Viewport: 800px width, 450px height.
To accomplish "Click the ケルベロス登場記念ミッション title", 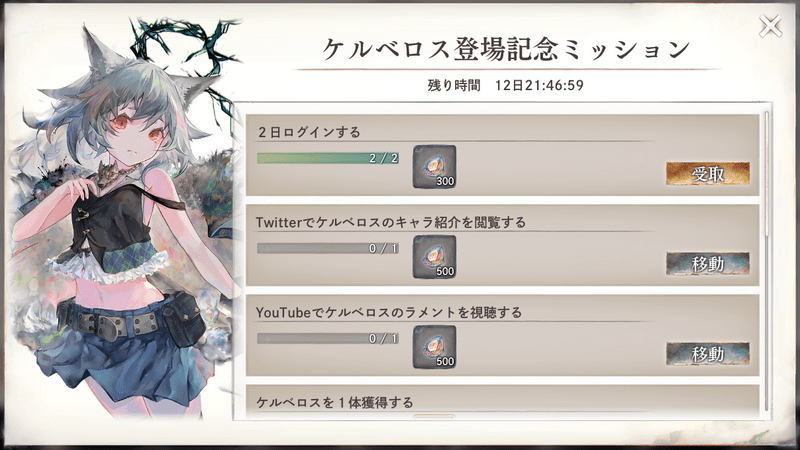I will (x=507, y=49).
